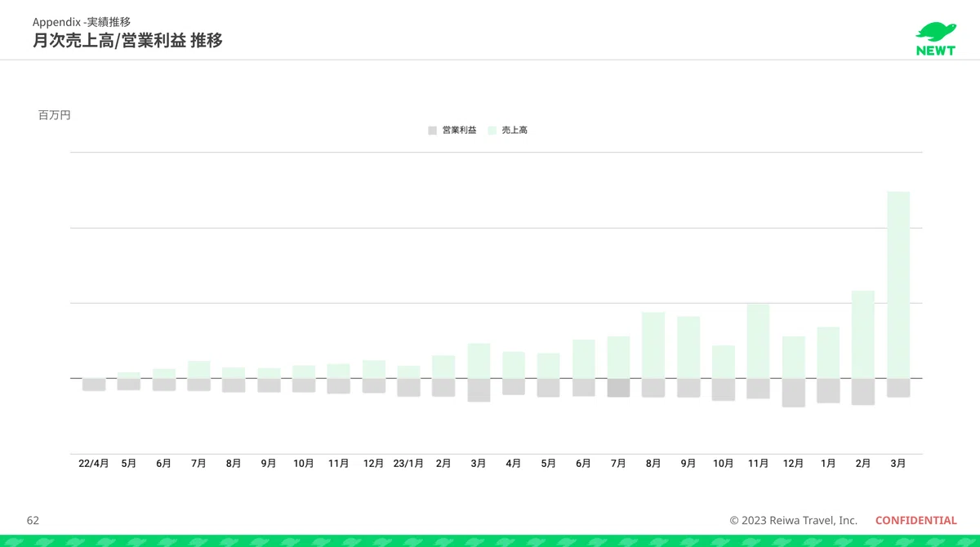980x547 pixels.
Task: Click the 月次売上高/営業利益 推移 title
Action: click(x=127, y=40)
